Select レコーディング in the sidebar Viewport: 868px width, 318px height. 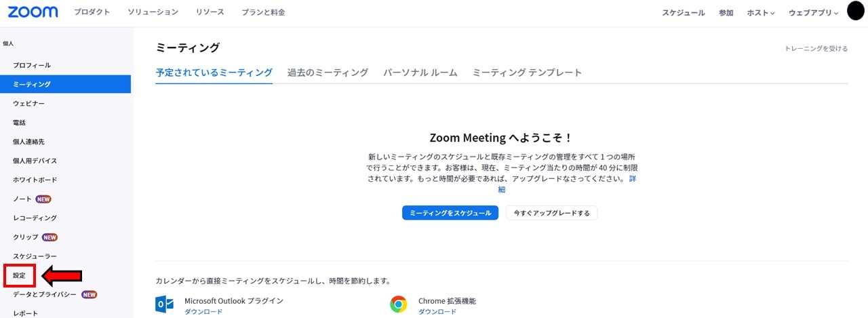(x=35, y=218)
